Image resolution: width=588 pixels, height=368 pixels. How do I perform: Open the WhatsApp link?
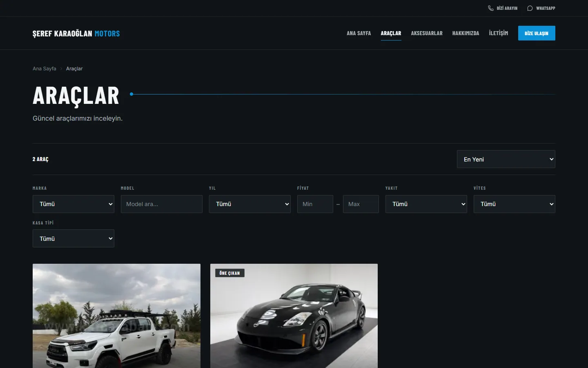click(x=541, y=8)
